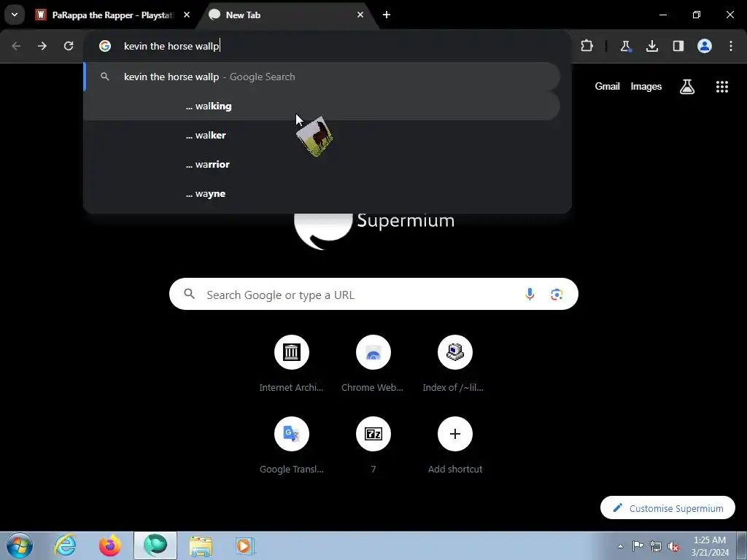Image resolution: width=747 pixels, height=560 pixels.
Task: Open a new tab with plus button
Action: click(387, 15)
